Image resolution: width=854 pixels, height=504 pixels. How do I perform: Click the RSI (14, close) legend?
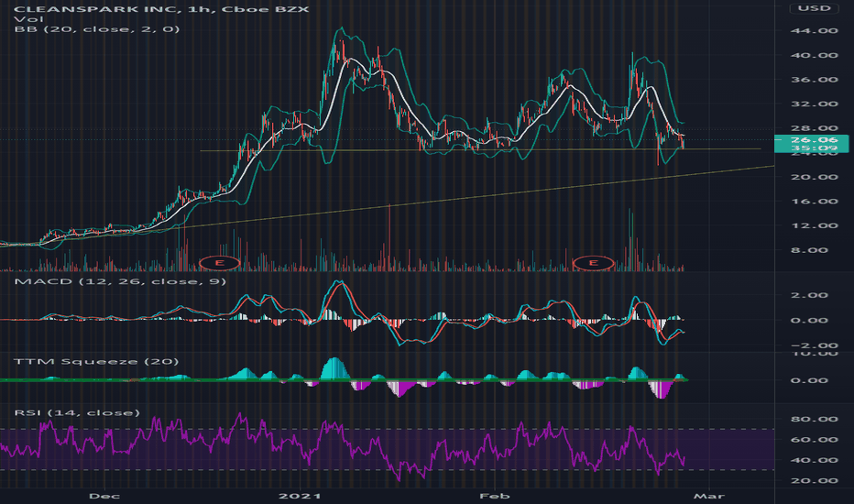(x=76, y=412)
